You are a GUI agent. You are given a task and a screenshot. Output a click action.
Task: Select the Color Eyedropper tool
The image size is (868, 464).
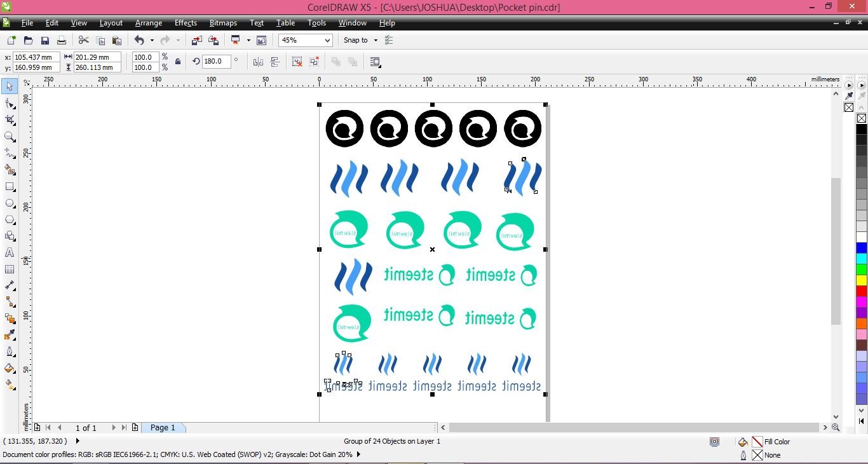click(10, 335)
